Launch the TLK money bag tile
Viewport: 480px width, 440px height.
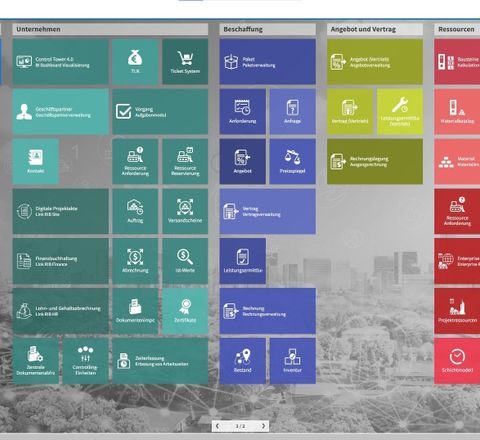click(135, 62)
